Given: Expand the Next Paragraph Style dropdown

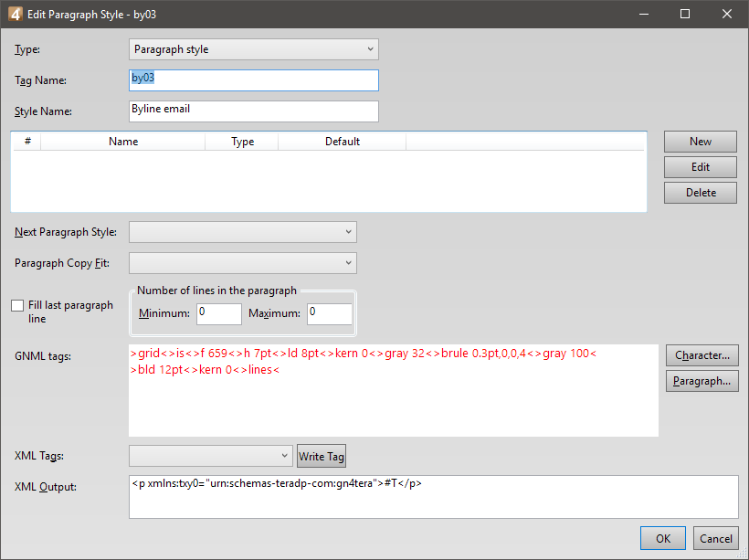Looking at the screenshot, I should 243,232.
